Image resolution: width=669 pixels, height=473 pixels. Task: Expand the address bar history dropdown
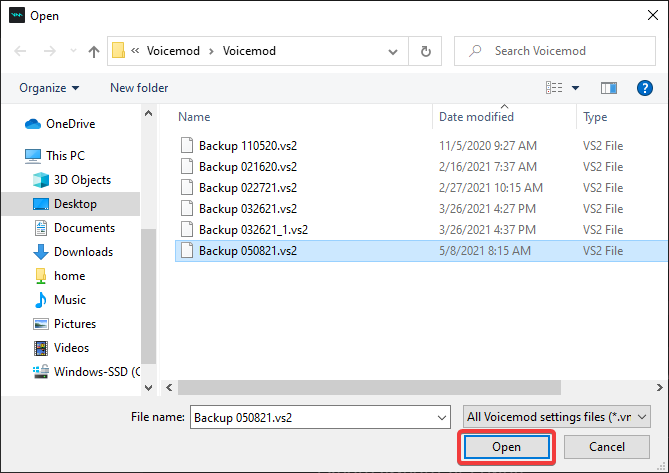[393, 52]
